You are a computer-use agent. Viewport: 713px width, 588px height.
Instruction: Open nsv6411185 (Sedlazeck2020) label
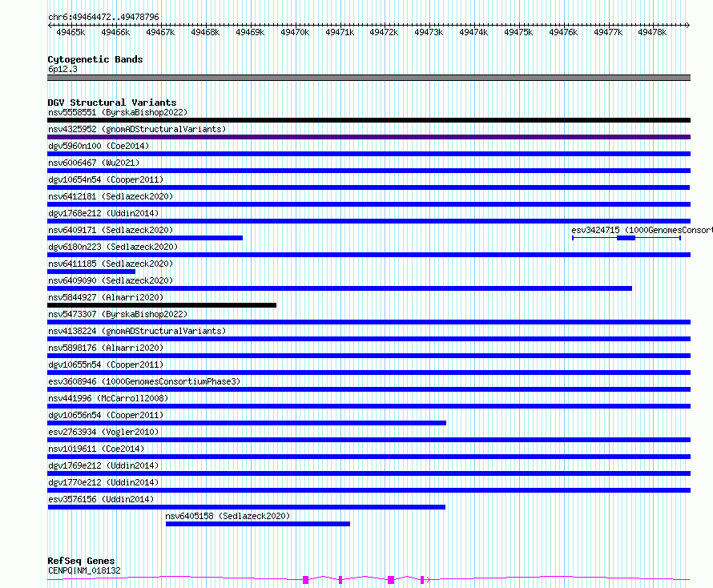tap(111, 264)
